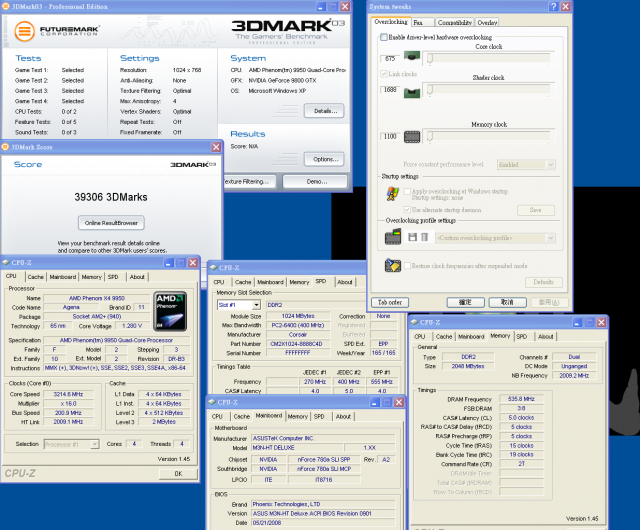This screenshot has height=530, width=640.
Task: Click title icon of CPU-Z Memory window
Action: pyautogui.click(x=415, y=322)
